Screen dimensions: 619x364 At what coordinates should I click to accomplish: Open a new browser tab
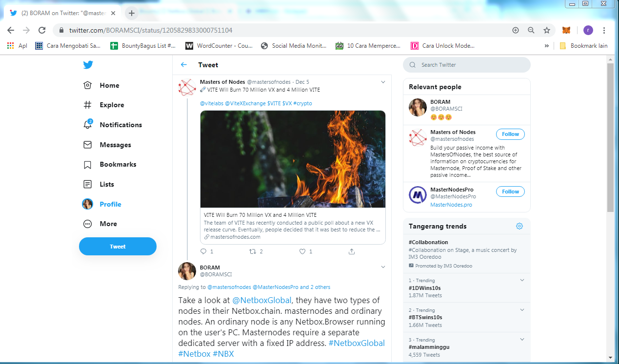coord(131,13)
